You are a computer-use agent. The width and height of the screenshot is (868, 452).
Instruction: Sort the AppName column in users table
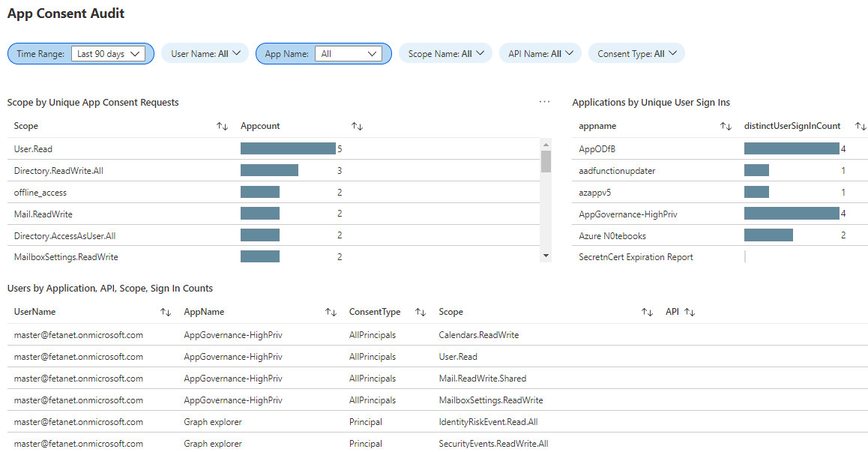(331, 312)
